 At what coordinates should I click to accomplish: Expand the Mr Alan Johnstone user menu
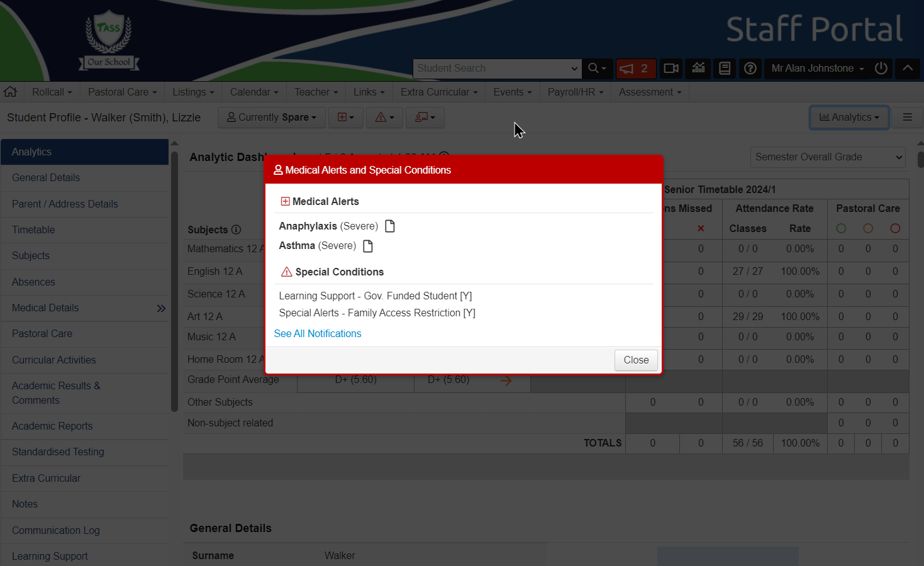click(817, 69)
